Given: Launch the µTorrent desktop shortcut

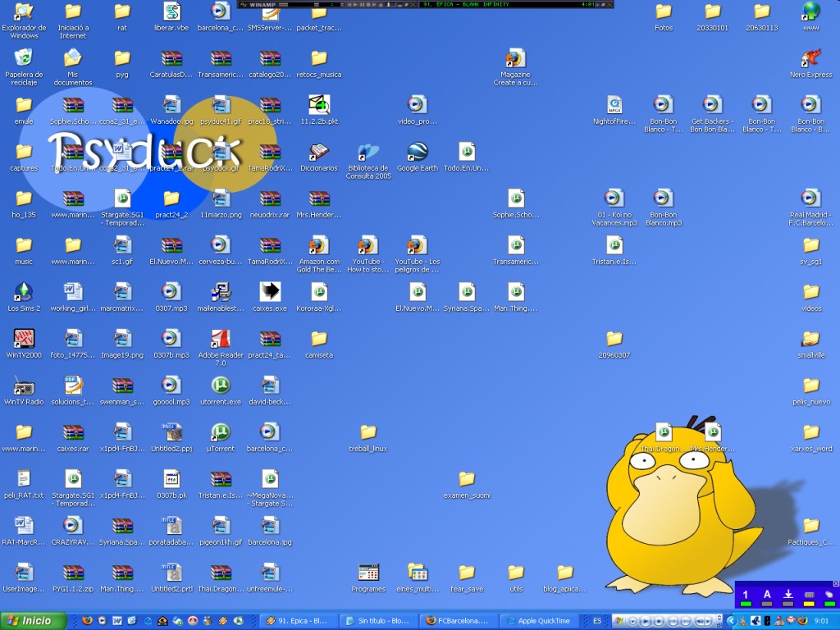Looking at the screenshot, I should pos(221,437).
